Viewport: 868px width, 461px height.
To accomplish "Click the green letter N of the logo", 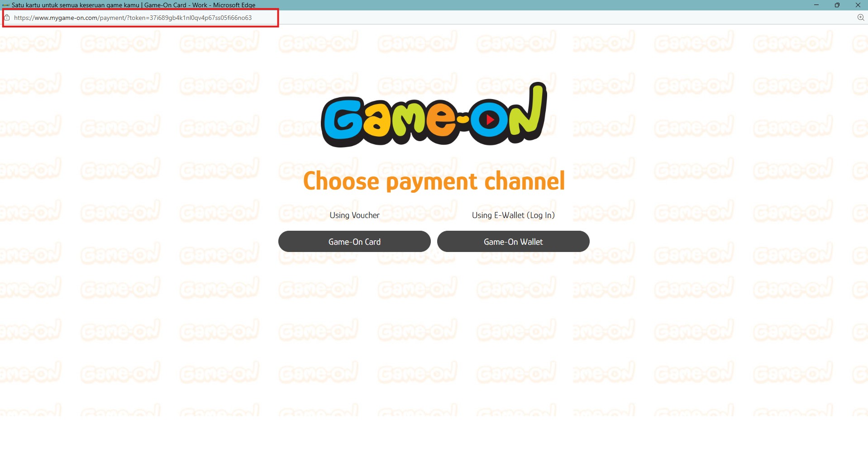I will click(527, 113).
